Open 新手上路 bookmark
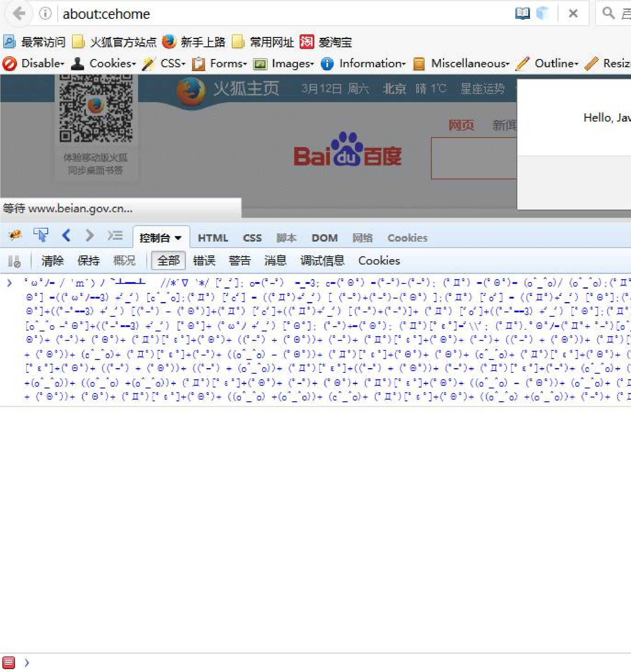Image resolution: width=631 pixels, height=672 pixels. (193, 42)
